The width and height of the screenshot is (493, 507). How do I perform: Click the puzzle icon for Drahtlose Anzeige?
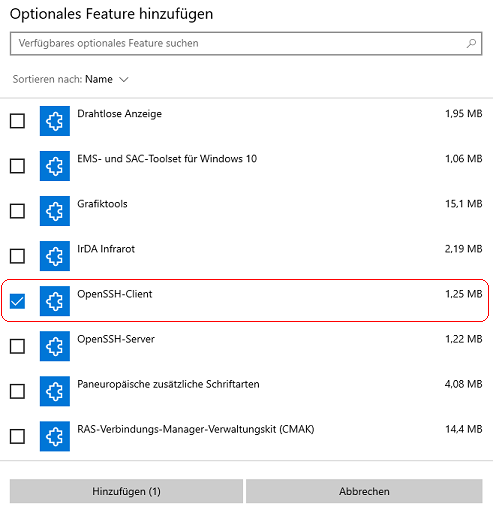pos(55,121)
